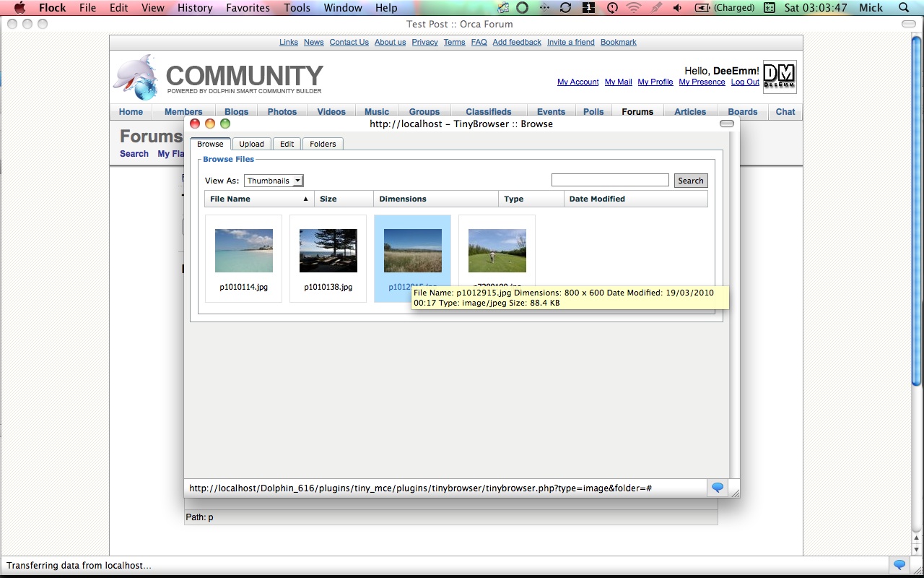Viewport: 924px width, 578px height.
Task: Click the Log Out link
Action: click(x=745, y=82)
